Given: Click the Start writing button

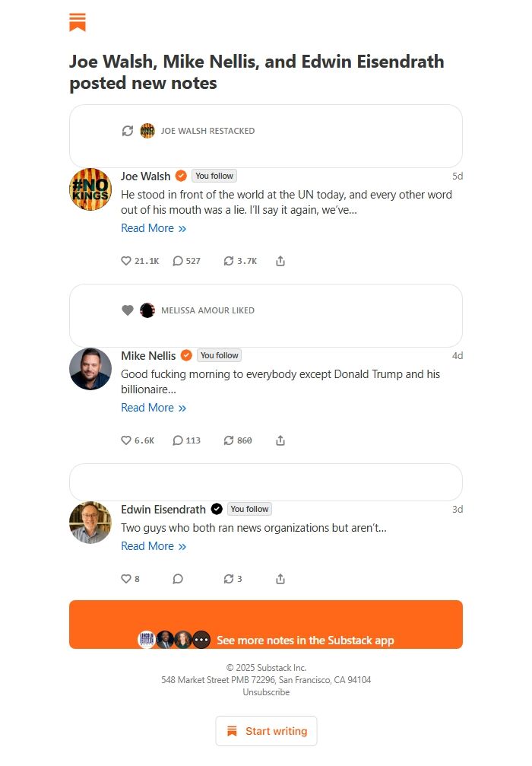Looking at the screenshot, I should (x=266, y=730).
